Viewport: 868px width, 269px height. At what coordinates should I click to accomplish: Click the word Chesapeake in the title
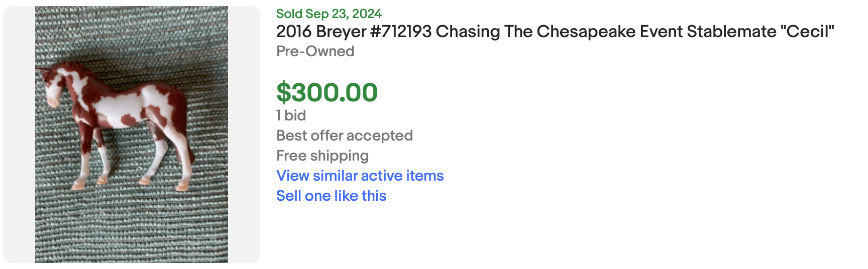(x=586, y=32)
